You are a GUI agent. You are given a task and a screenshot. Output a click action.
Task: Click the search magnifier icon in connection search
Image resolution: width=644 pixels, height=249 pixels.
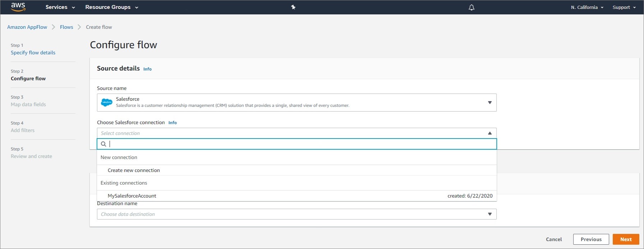pos(103,144)
